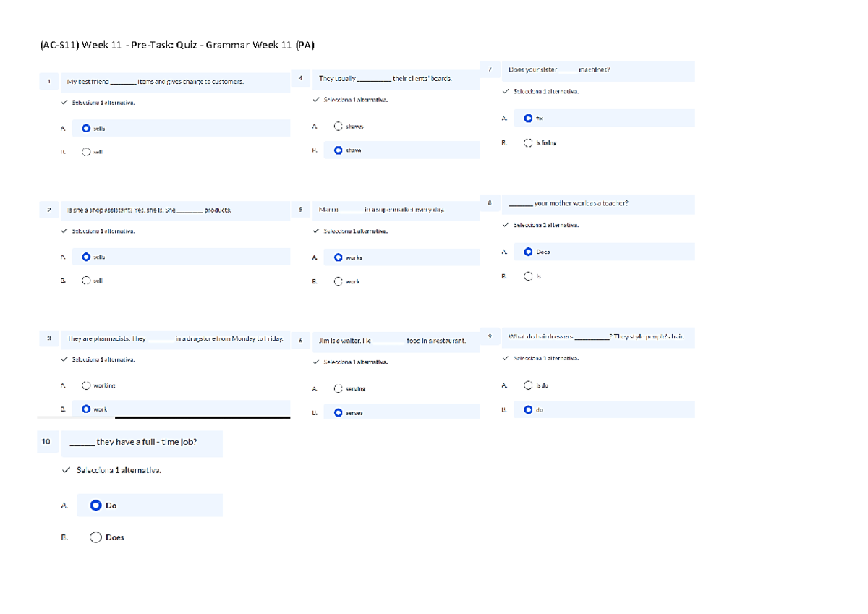This screenshot has width=868, height=614.
Task: Click the checkmark icon under question 6
Action: coord(316,362)
